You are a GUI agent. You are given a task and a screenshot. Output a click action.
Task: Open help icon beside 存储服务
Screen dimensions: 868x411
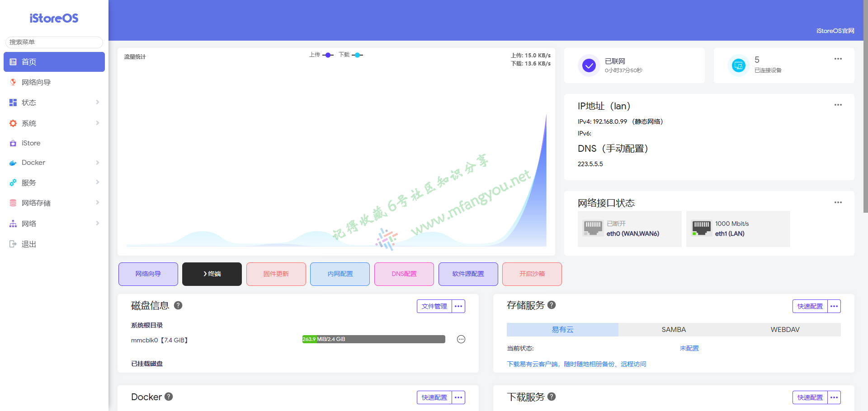(552, 305)
